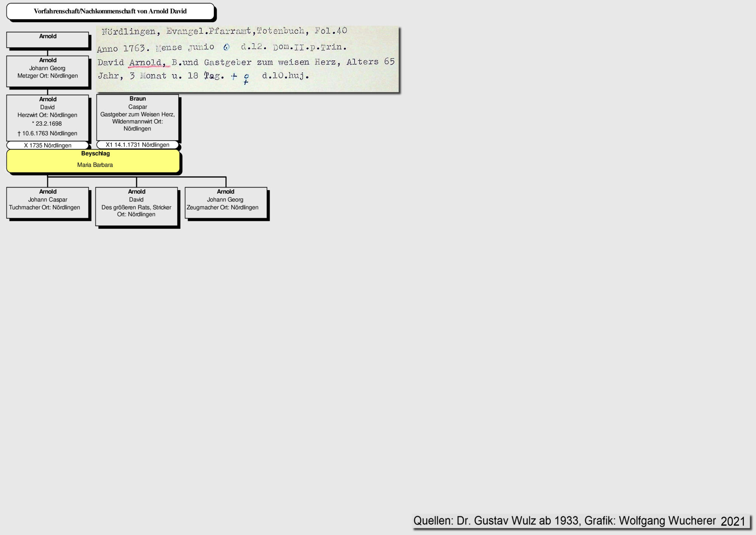Viewport: 756px width, 535px height.
Task: Select the topmost Arnold ancestor box
Action: click(48, 40)
